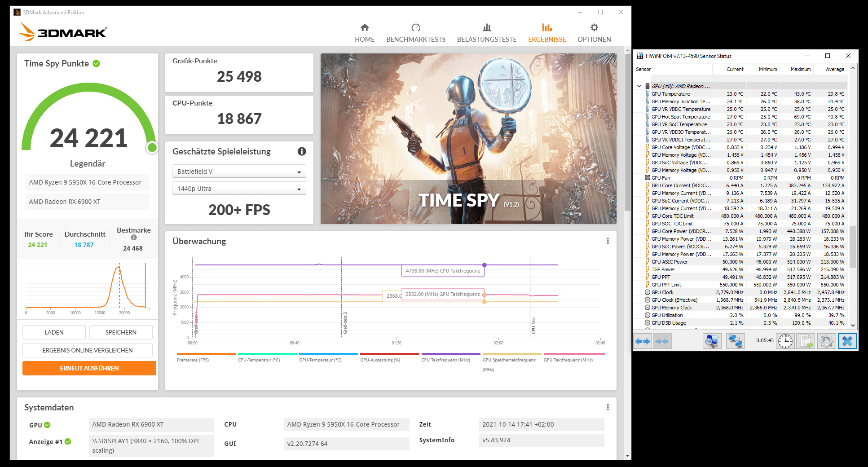Open HWiNFO sensor settings gear
The width and height of the screenshot is (868, 467).
826,341
